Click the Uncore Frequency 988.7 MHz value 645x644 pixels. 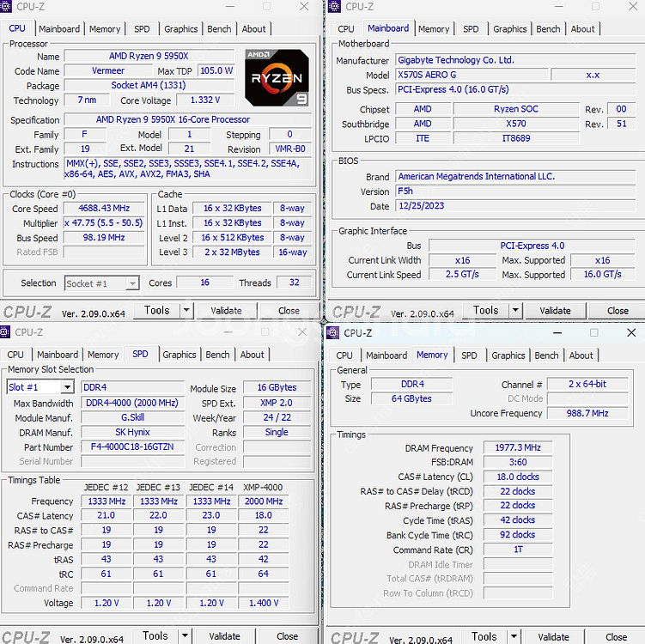(x=587, y=413)
